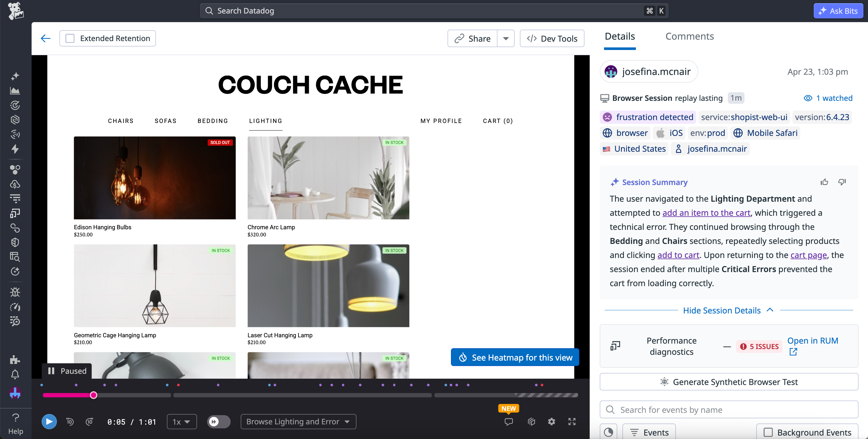Open the Share dropdown arrow
This screenshot has width=868, height=439.
coord(506,38)
